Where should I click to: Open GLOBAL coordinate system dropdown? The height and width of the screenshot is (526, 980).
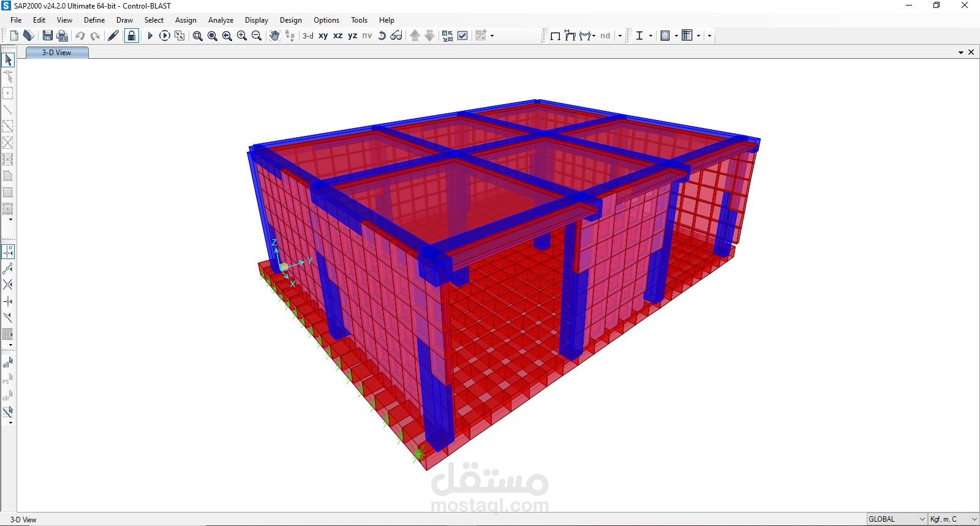tap(897, 519)
